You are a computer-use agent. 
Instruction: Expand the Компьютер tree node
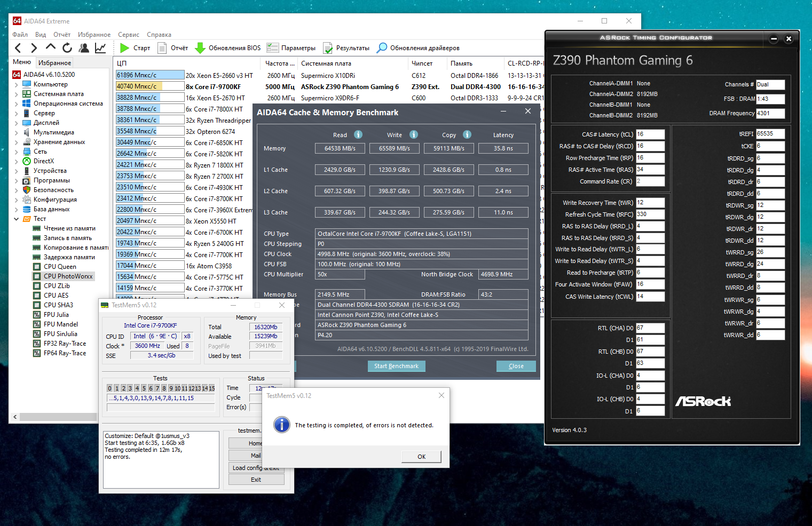click(x=16, y=84)
